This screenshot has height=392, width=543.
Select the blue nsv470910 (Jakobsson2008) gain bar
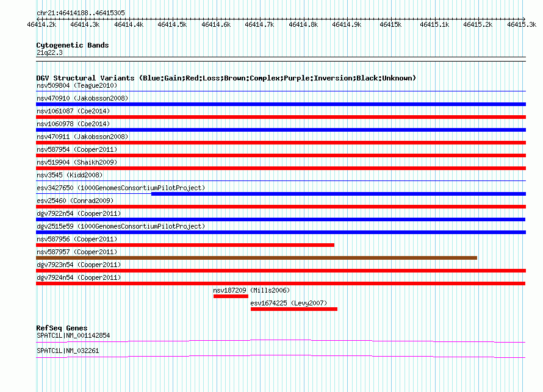tap(281, 104)
